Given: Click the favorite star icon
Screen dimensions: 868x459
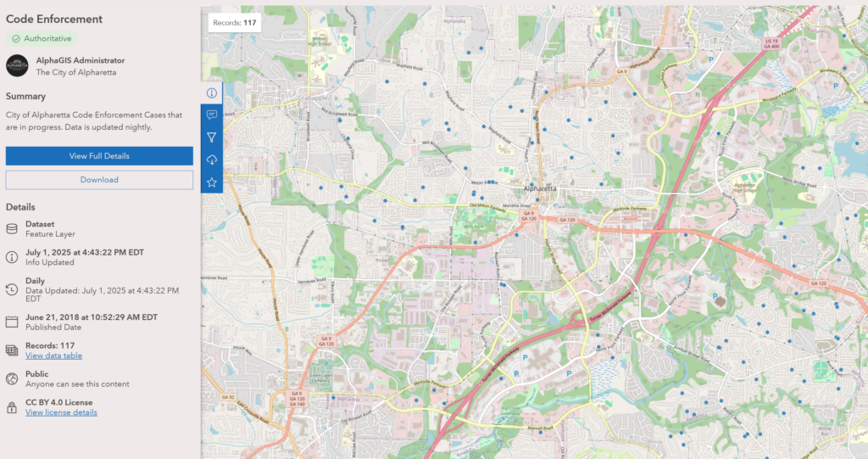Looking at the screenshot, I should (212, 182).
